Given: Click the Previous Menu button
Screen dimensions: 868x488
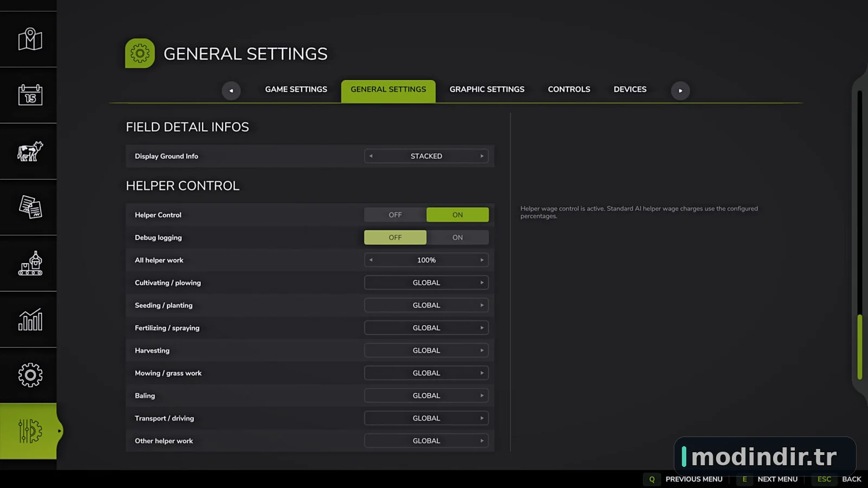Looking at the screenshot, I should (694, 479).
